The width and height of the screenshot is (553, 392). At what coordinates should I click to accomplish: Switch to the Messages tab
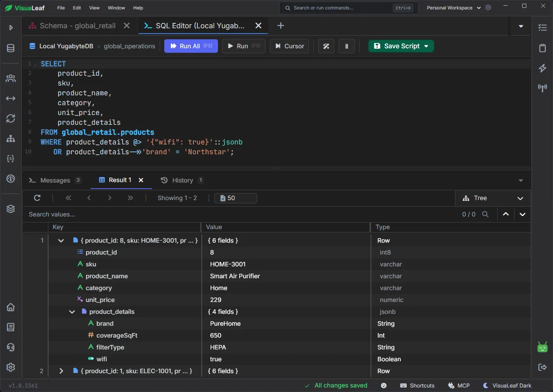[x=55, y=180]
